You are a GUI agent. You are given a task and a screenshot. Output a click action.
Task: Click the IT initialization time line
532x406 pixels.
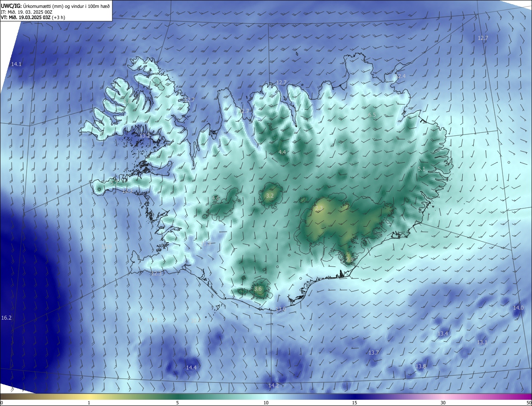(x=26, y=12)
